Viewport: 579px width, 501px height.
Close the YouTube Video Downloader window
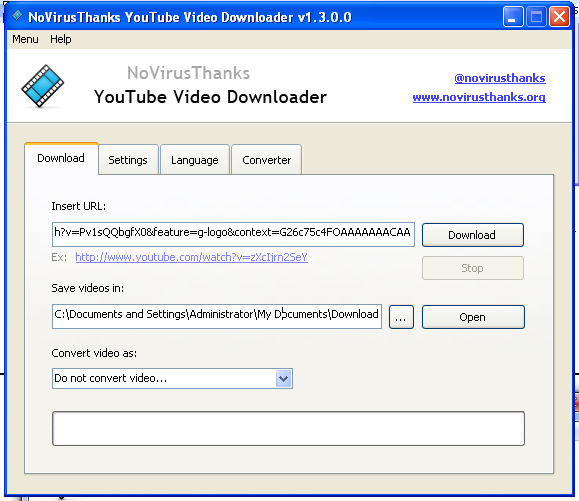tap(560, 17)
